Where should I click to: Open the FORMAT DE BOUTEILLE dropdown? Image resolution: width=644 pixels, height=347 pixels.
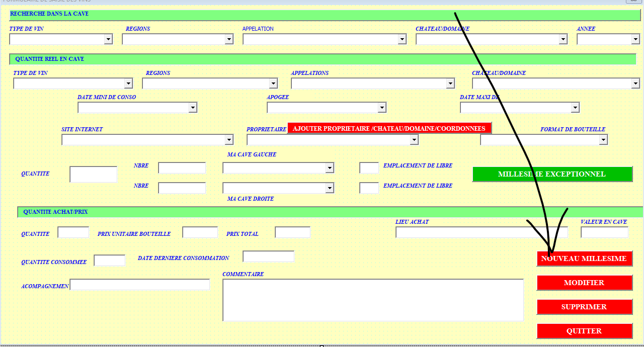click(603, 140)
